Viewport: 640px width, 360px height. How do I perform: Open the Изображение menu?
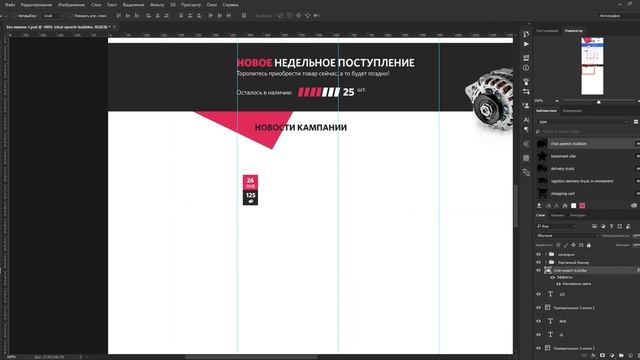(x=71, y=5)
